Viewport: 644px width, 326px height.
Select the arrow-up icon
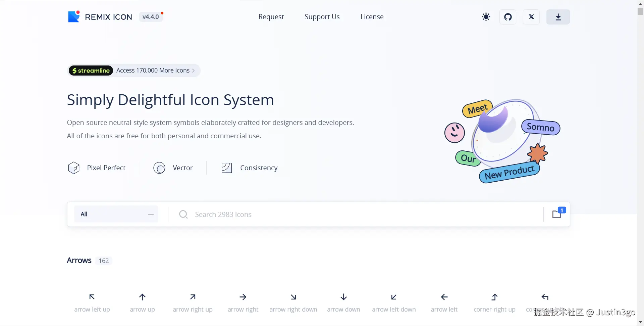(143, 297)
